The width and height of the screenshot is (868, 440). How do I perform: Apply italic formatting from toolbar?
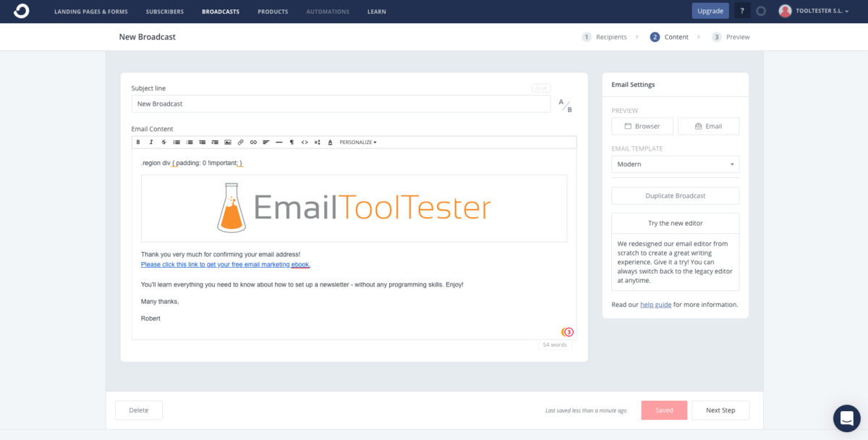[x=150, y=143]
